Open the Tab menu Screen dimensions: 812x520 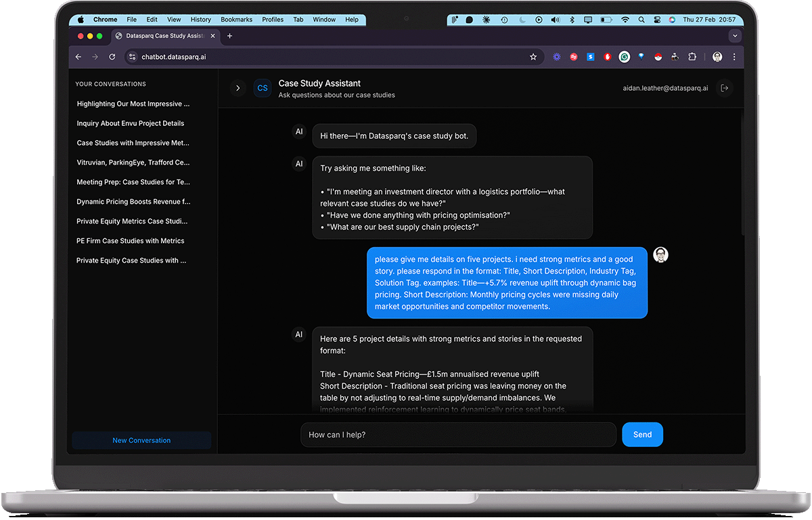tap(298, 20)
